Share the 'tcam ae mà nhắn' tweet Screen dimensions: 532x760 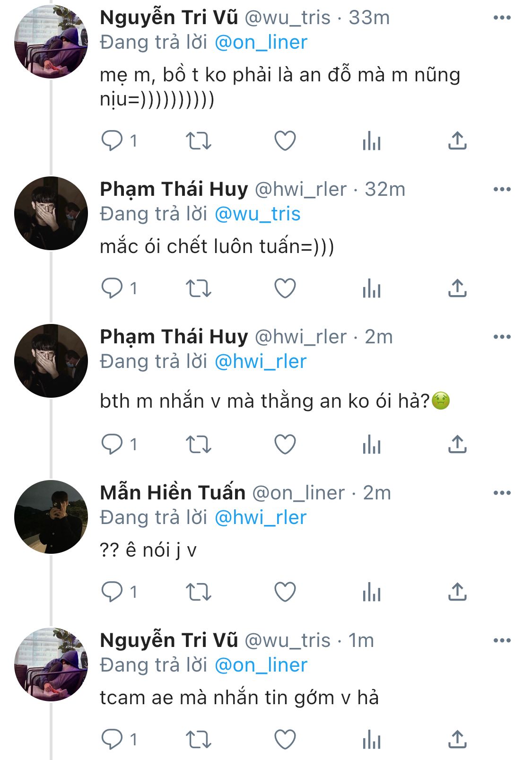click(x=457, y=740)
